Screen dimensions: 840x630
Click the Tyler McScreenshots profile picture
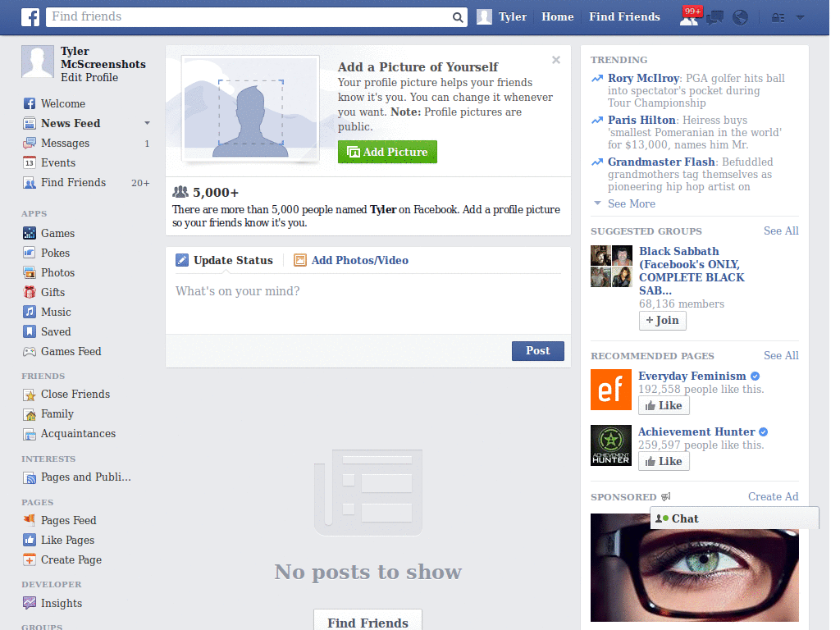coord(38,62)
